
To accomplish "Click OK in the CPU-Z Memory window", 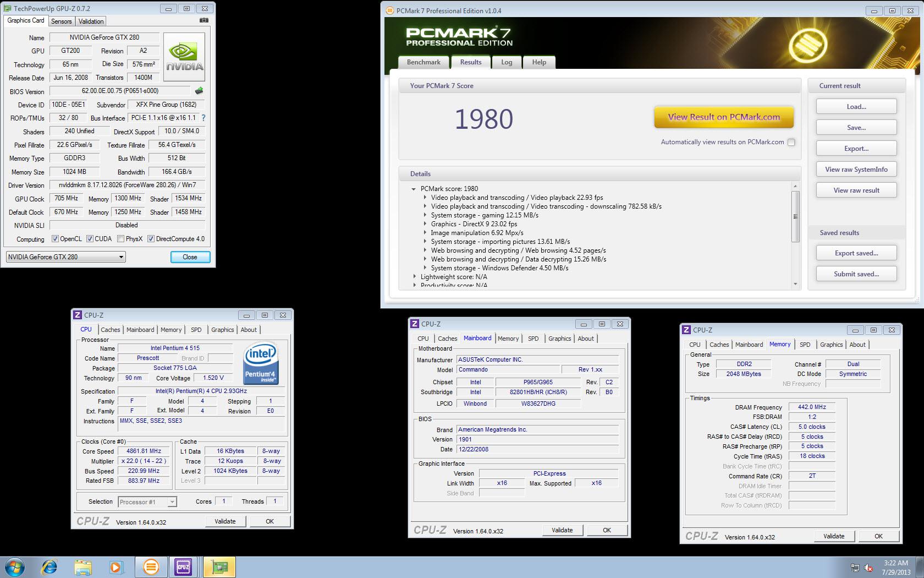I will click(878, 536).
